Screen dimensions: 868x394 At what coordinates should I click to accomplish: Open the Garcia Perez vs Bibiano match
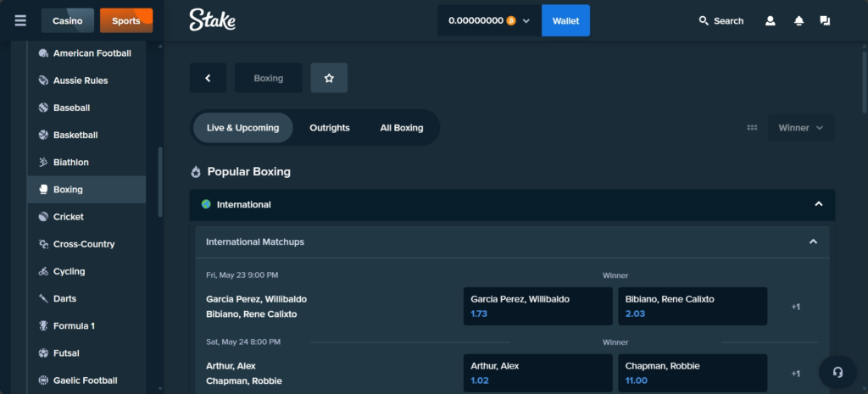click(x=256, y=307)
